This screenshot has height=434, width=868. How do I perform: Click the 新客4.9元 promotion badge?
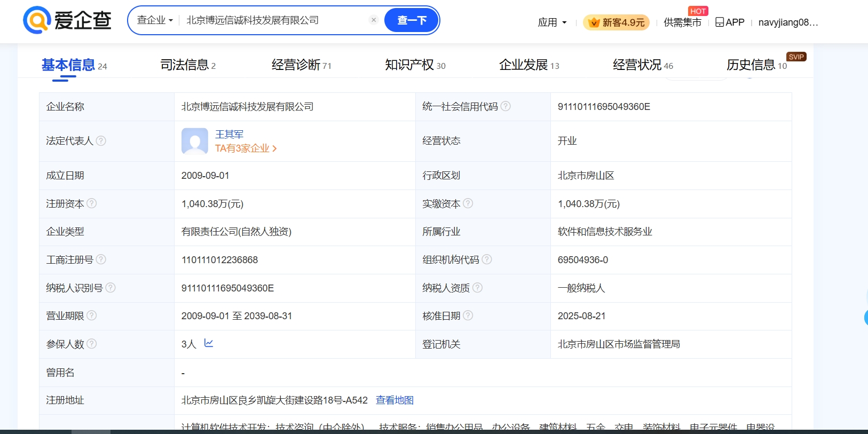click(x=616, y=22)
